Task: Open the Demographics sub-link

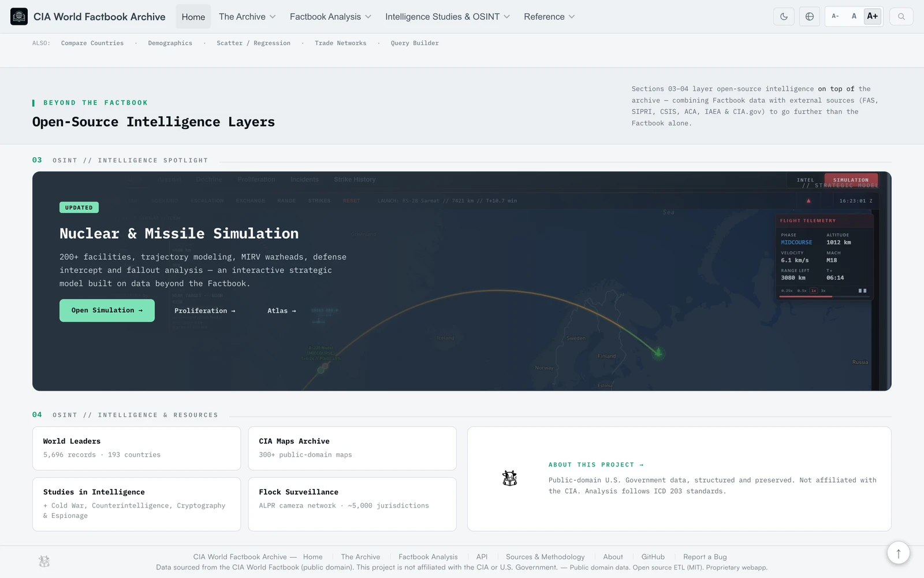Action: 170,43
